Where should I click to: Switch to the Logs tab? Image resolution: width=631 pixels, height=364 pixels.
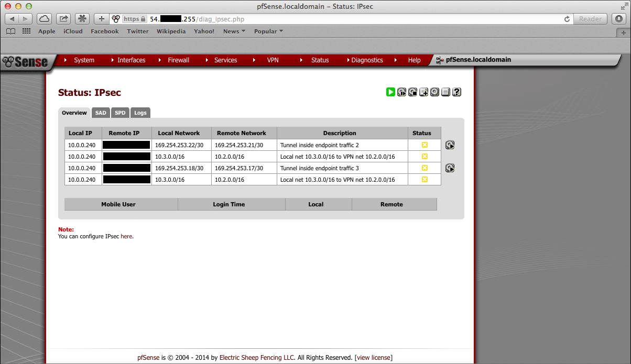[x=140, y=113]
